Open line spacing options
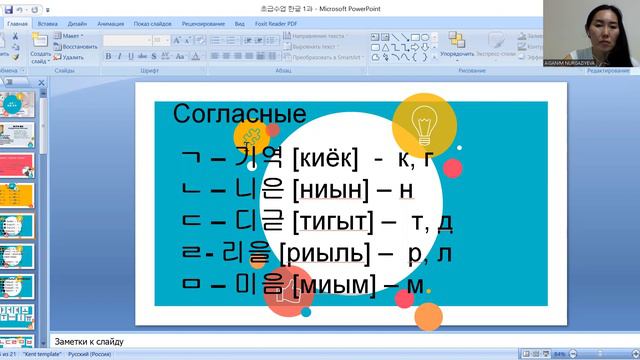 tap(272, 40)
